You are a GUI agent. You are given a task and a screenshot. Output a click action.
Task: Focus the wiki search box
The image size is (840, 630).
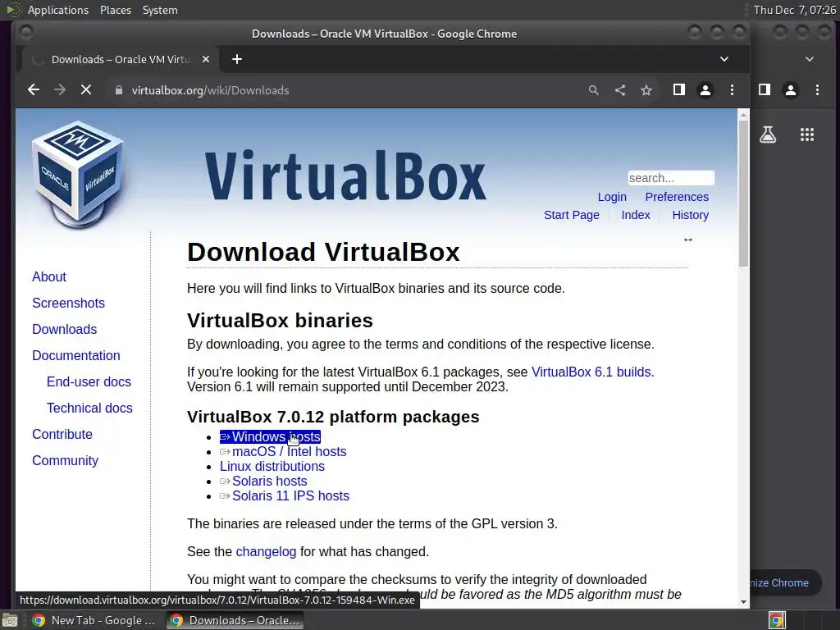(x=671, y=178)
